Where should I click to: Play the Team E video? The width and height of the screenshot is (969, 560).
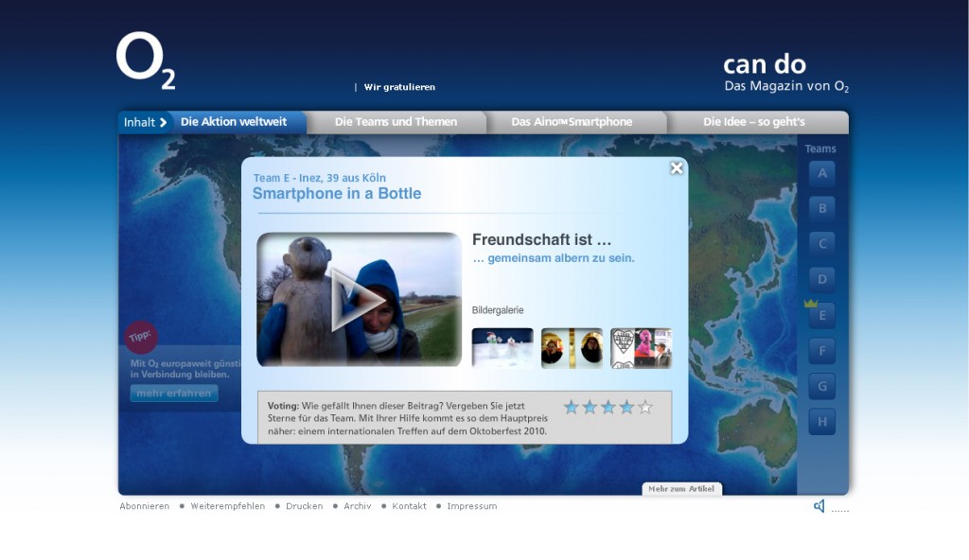click(359, 299)
